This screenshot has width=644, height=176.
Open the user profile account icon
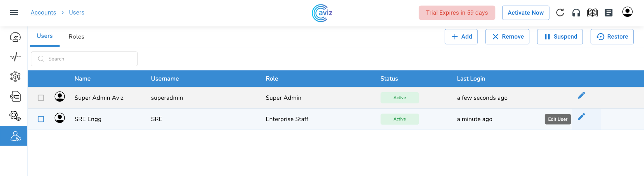pyautogui.click(x=627, y=12)
